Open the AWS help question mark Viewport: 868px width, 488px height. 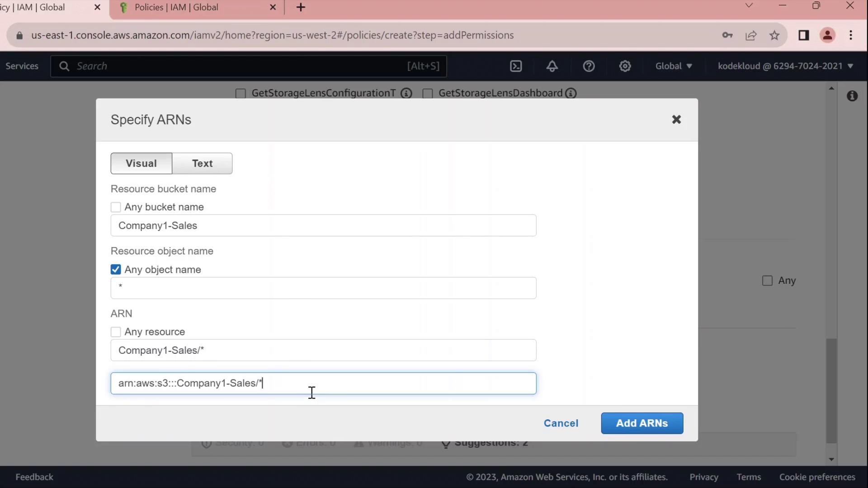click(x=589, y=66)
